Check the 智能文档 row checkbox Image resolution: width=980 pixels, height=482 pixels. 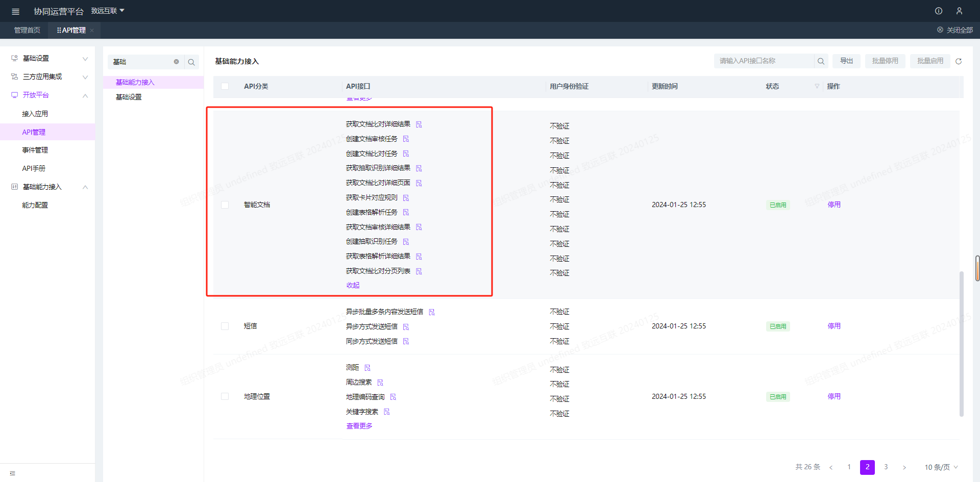pos(225,205)
